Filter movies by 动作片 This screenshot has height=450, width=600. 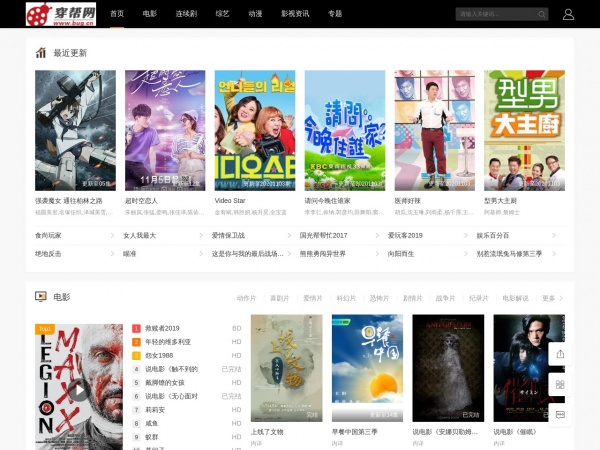point(246,298)
